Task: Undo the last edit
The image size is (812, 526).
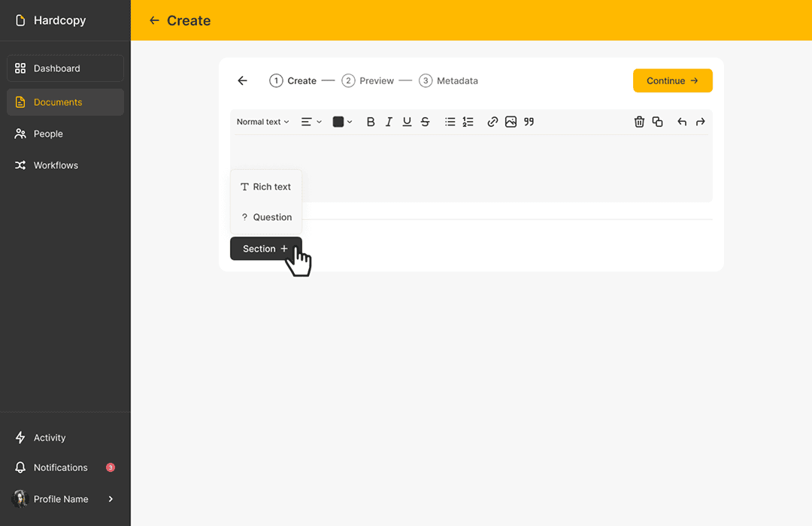Action: tap(682, 121)
